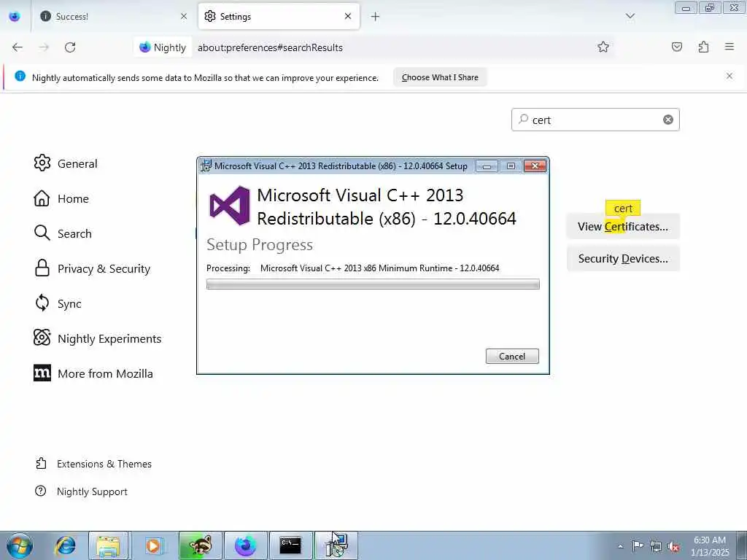Open the Search settings category
Viewport: 747px width, 560px height.
point(63,233)
